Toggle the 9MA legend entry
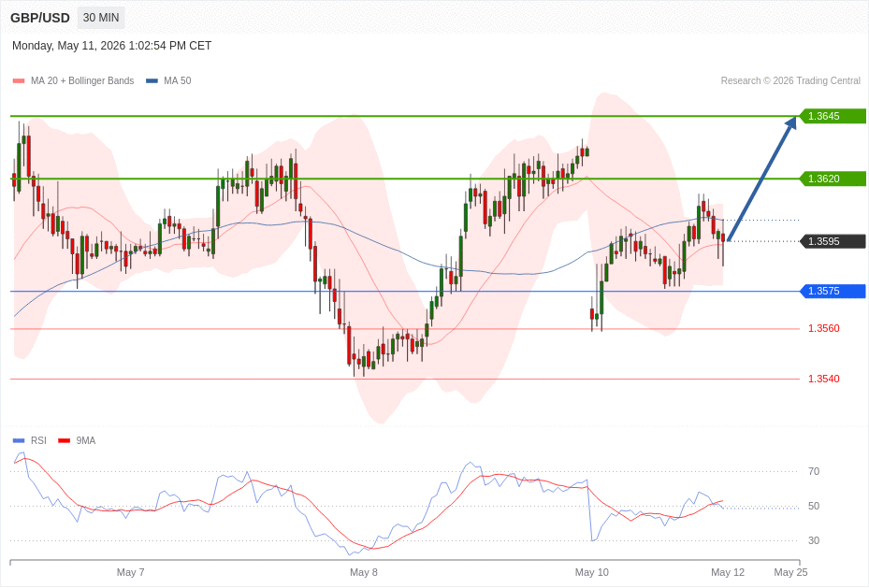The width and height of the screenshot is (869, 588). point(77,440)
